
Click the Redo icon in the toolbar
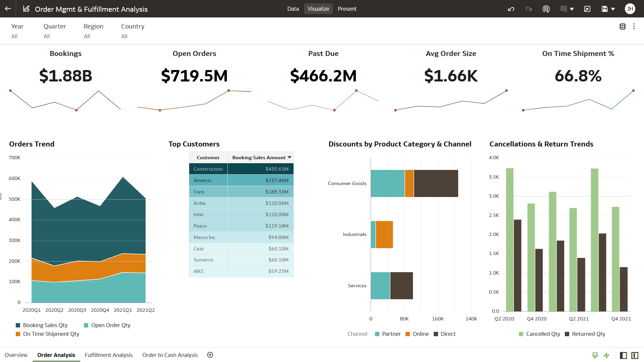529,9
